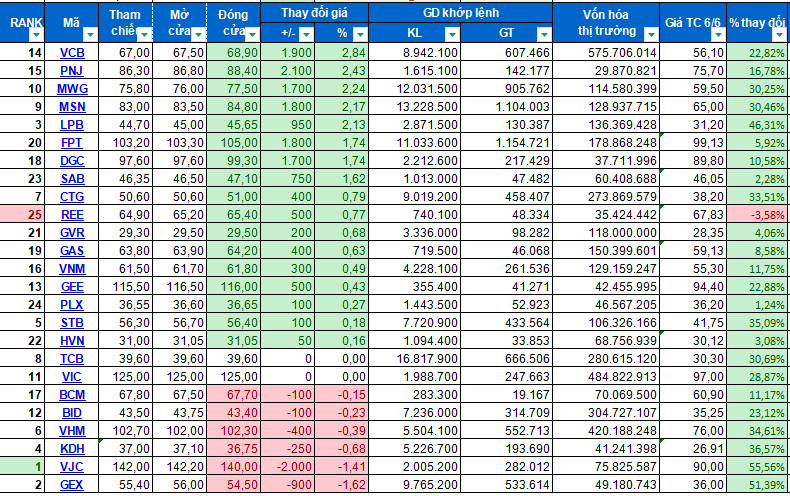Select VCB closing price 68,90

click(x=233, y=53)
